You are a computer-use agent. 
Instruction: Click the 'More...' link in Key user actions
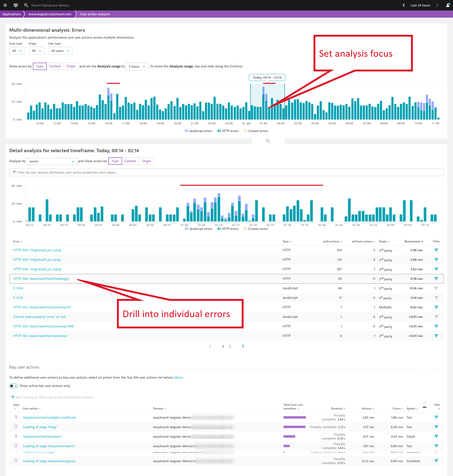pyautogui.click(x=179, y=377)
